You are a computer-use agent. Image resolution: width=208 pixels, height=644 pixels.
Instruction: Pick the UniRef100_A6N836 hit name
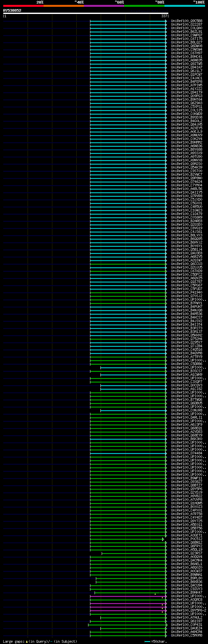coord(187,146)
